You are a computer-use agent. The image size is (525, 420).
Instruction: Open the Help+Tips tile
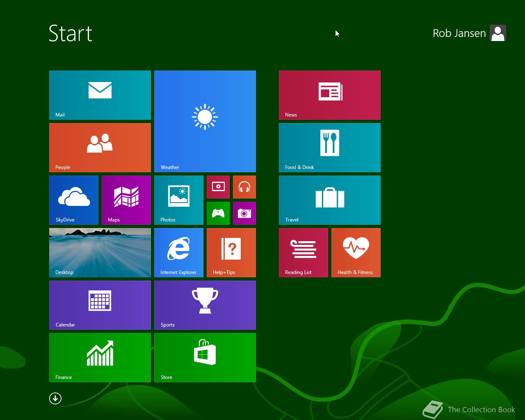231,253
